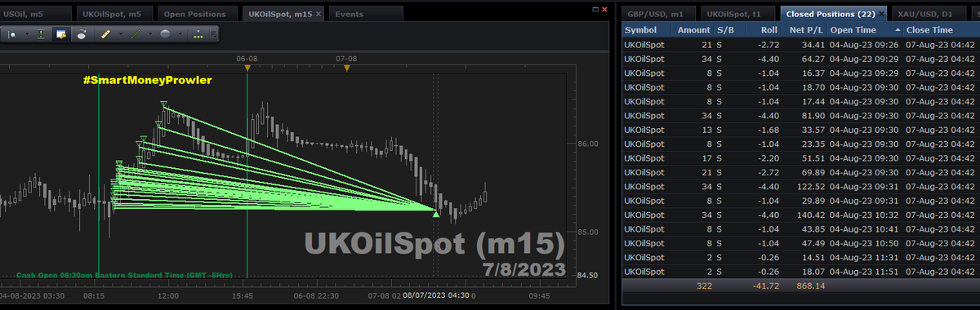Close the chart panel red X

pyautogui.click(x=604, y=9)
